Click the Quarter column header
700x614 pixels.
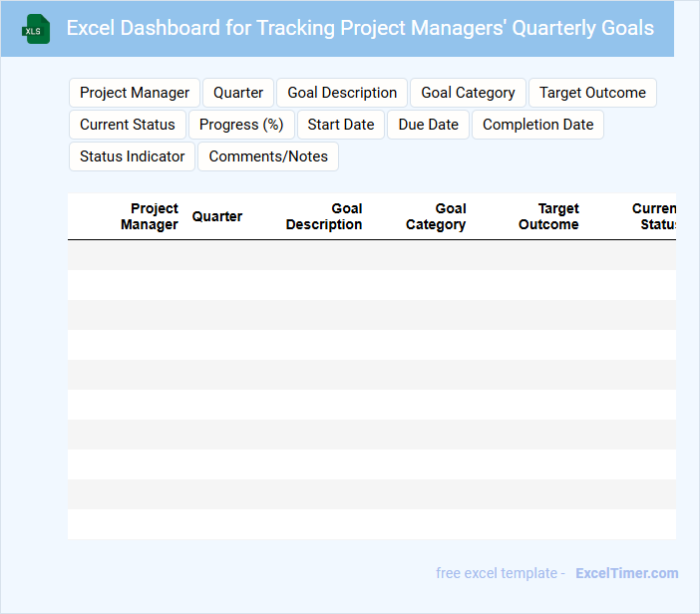coord(217,216)
